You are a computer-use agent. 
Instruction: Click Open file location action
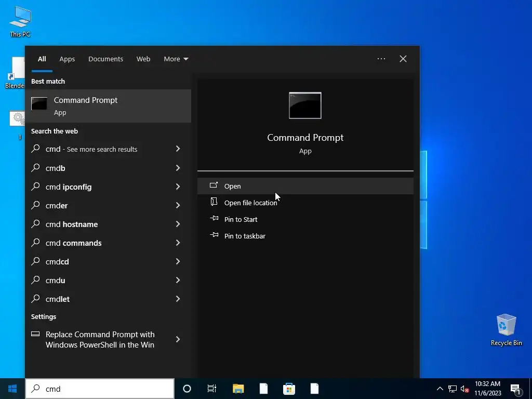tap(305, 203)
